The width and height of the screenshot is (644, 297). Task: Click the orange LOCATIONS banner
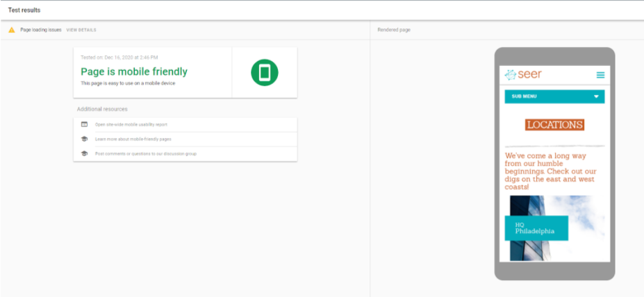(x=554, y=125)
